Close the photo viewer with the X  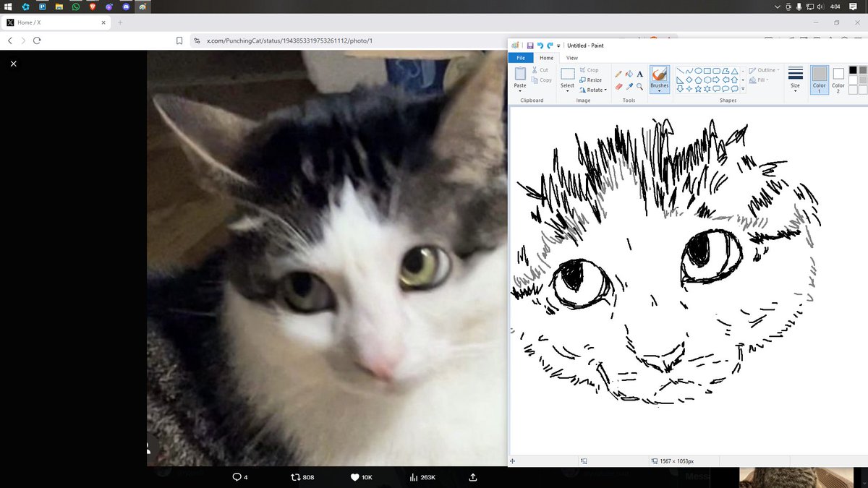(x=13, y=64)
